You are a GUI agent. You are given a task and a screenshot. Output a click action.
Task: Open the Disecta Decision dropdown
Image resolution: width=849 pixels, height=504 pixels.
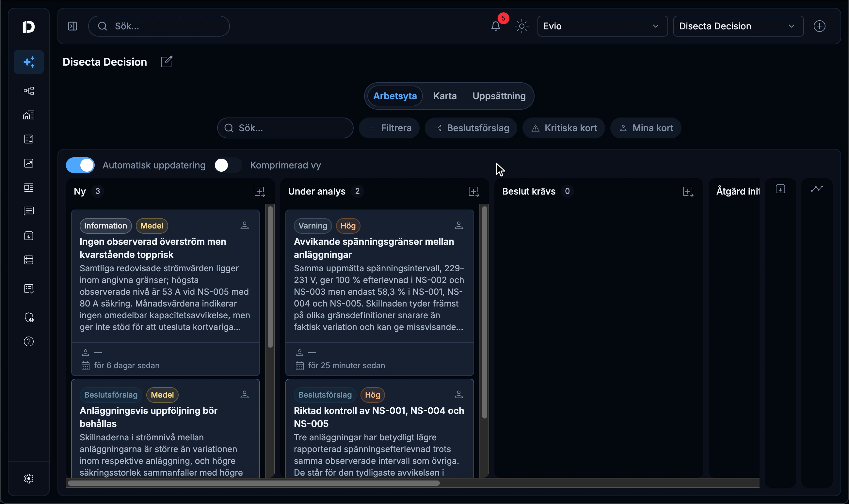click(x=738, y=26)
